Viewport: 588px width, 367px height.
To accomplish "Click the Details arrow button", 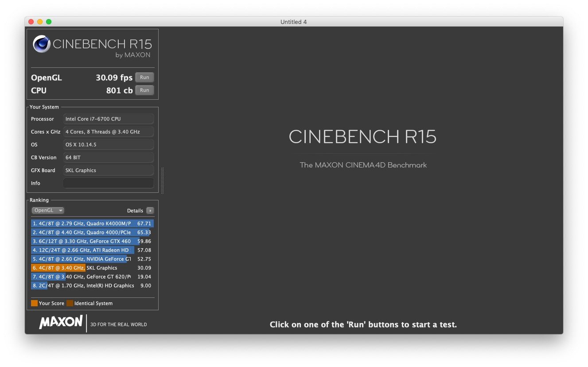I will [x=150, y=211].
